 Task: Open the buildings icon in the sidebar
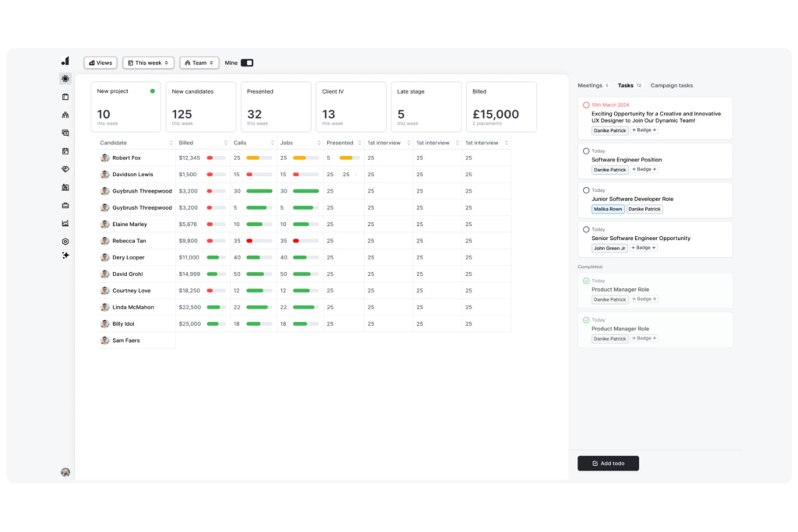65,187
